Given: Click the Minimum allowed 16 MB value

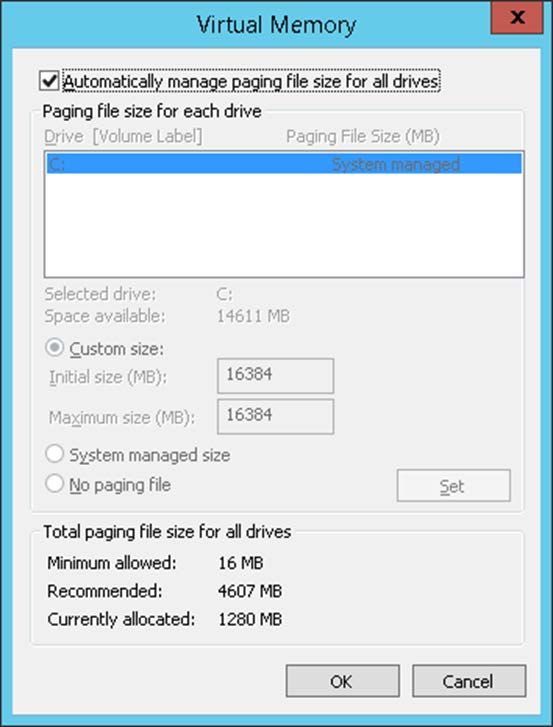Looking at the screenshot, I should (241, 563).
